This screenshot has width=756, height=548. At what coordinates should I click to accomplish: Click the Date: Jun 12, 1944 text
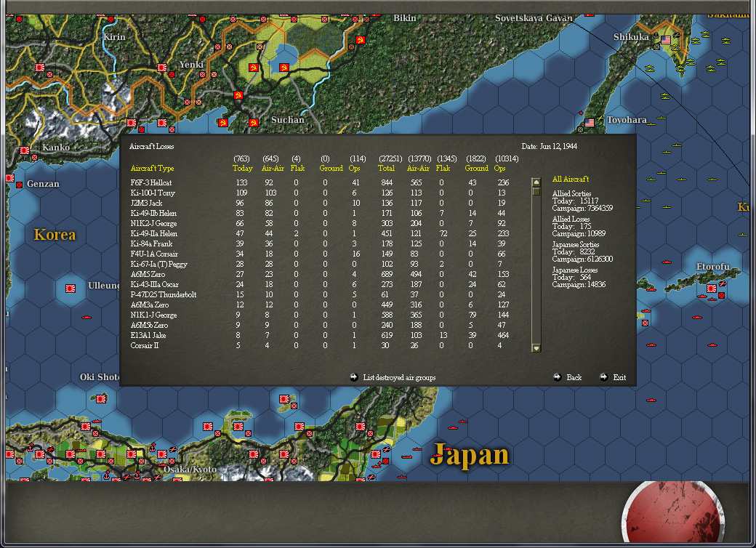tap(549, 146)
